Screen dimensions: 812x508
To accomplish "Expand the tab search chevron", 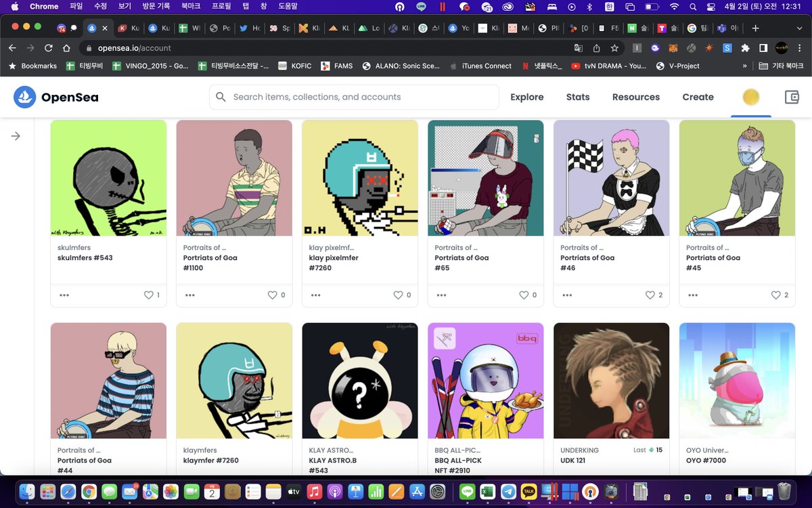I will [800, 28].
